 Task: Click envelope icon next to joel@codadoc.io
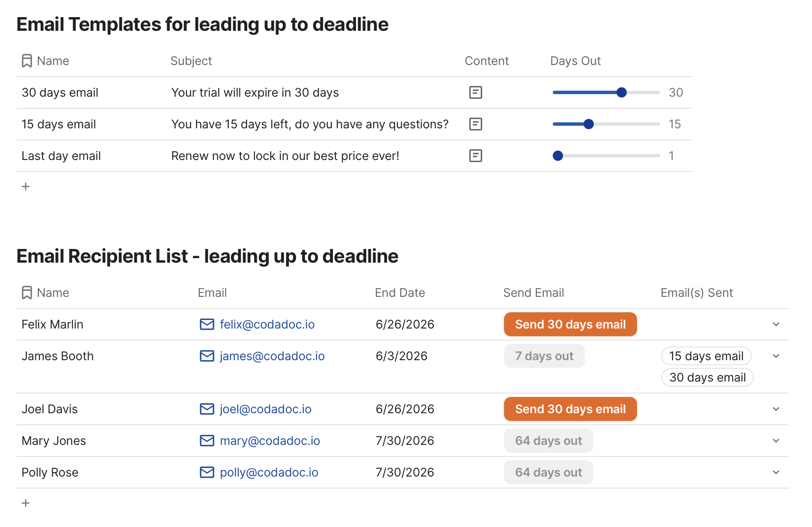point(207,409)
